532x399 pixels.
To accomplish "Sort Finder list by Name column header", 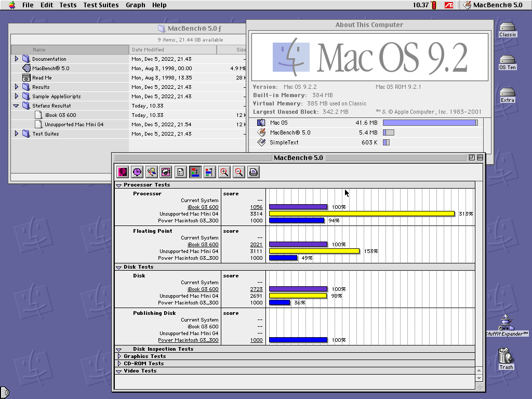I will [x=70, y=49].
